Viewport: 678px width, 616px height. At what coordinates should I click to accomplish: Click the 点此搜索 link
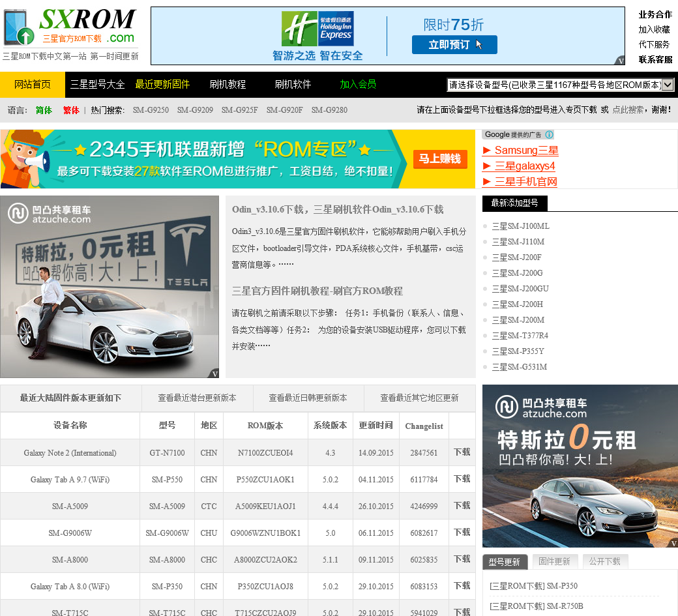[x=628, y=110]
